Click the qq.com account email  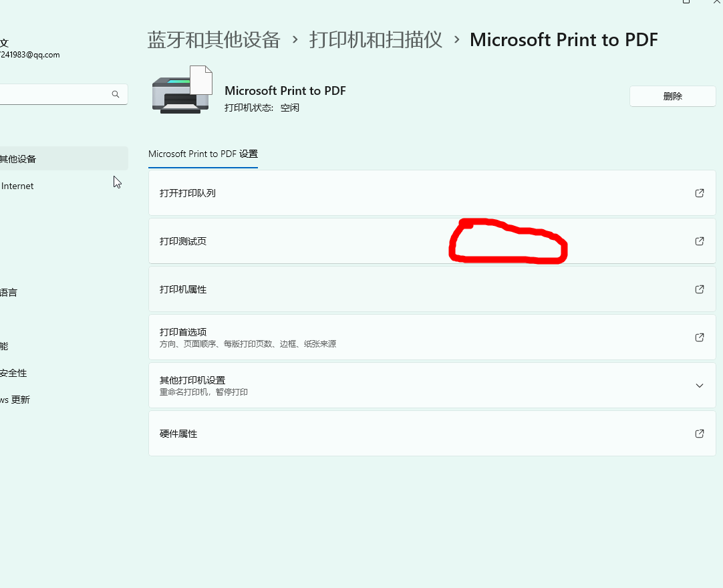(30, 55)
